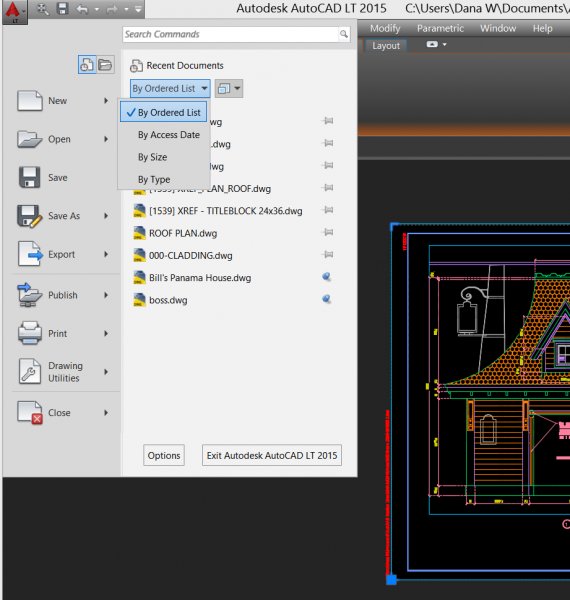The width and height of the screenshot is (570, 600).
Task: Expand the Drawing Utilities submenu arrow
Action: (106, 372)
